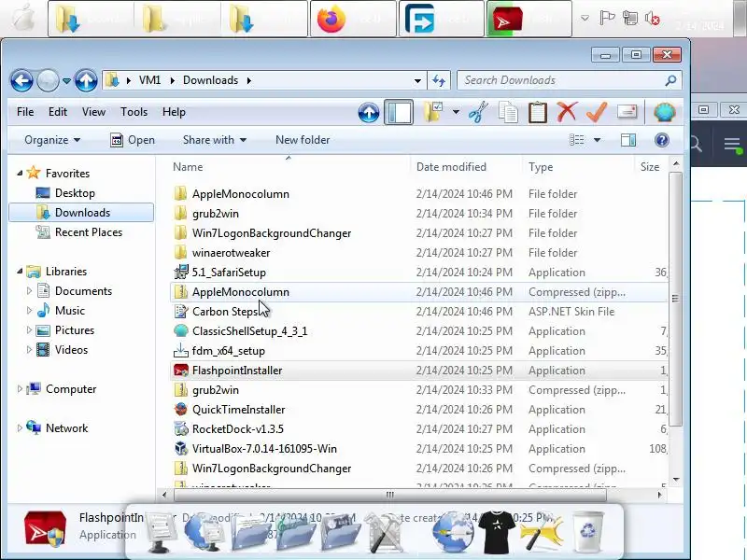
Task: Collapse the Libraries tree group
Action: (x=20, y=272)
